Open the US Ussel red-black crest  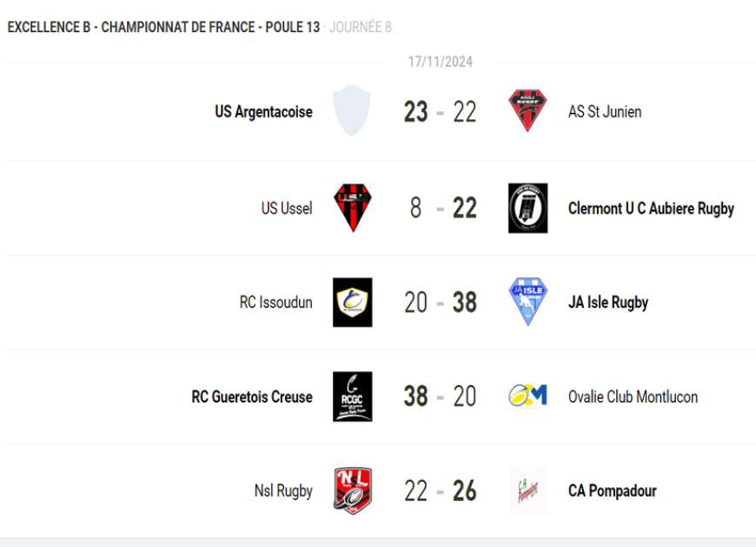tap(352, 208)
